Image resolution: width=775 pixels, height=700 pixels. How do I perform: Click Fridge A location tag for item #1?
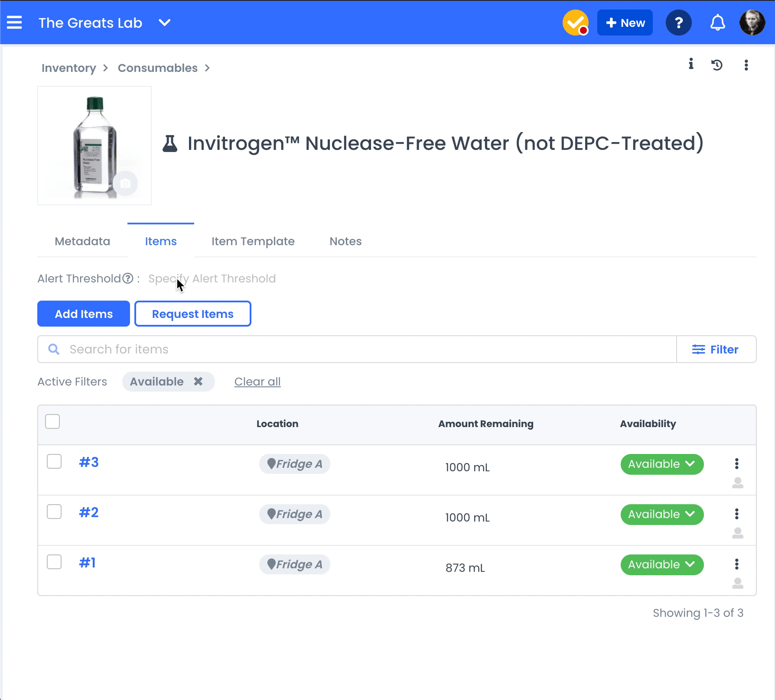point(295,564)
